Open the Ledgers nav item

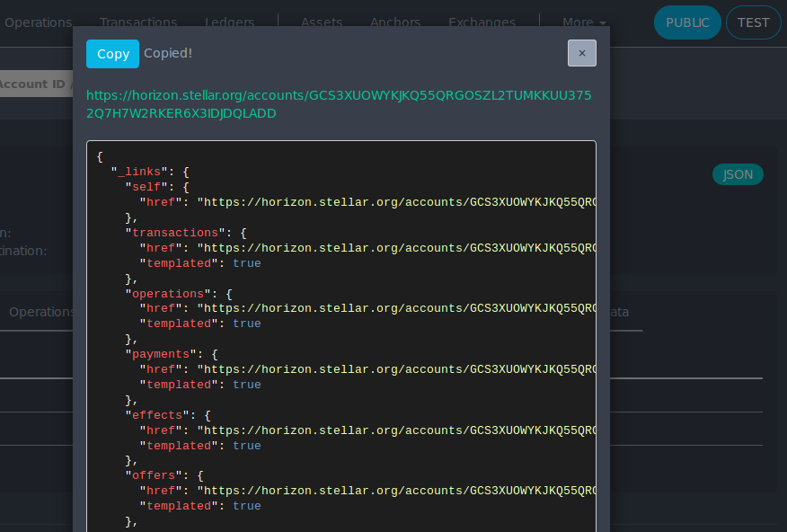coord(229,22)
